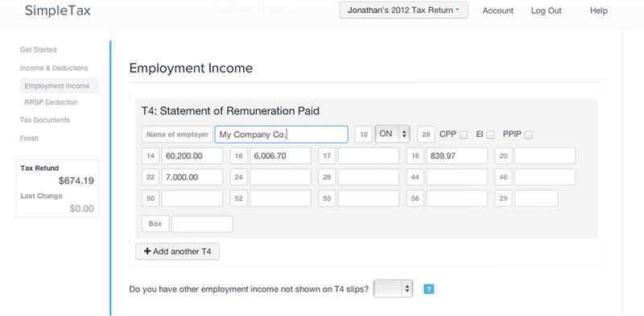Select Employment Income sidebar item
The width and height of the screenshot is (644, 316).
(x=59, y=86)
